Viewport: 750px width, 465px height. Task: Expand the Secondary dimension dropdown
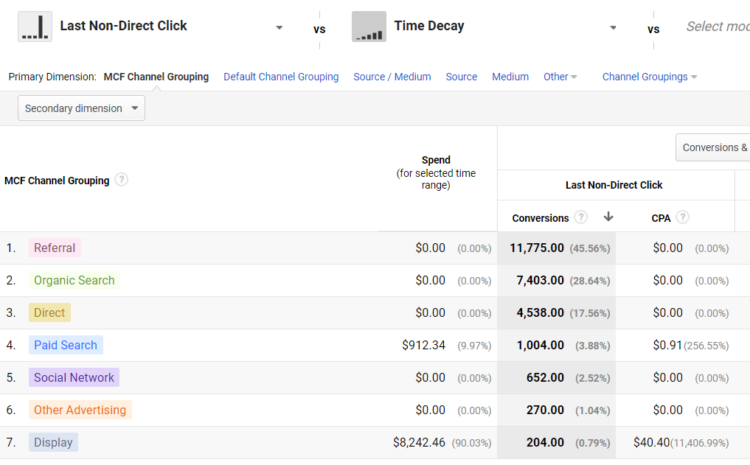[x=81, y=108]
